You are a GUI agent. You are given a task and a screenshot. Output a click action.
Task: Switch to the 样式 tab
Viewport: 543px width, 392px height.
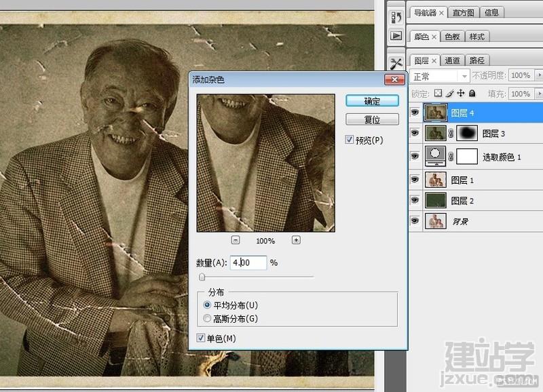(x=477, y=37)
